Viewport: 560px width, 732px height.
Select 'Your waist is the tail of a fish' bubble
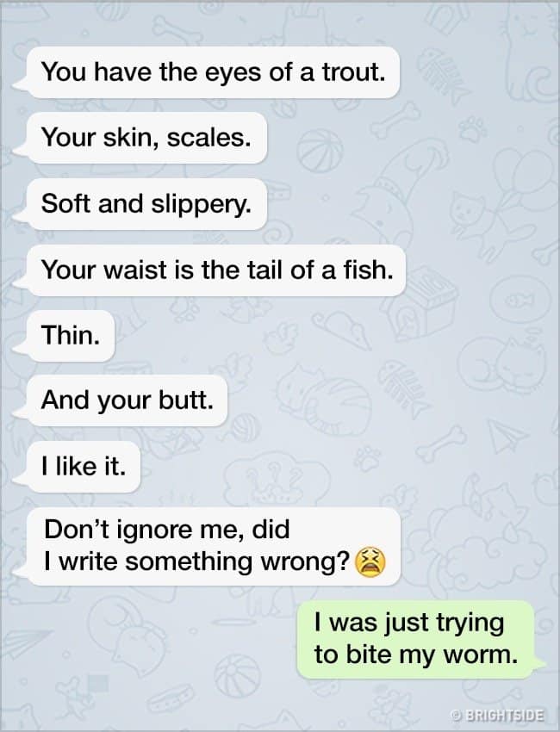[215, 270]
